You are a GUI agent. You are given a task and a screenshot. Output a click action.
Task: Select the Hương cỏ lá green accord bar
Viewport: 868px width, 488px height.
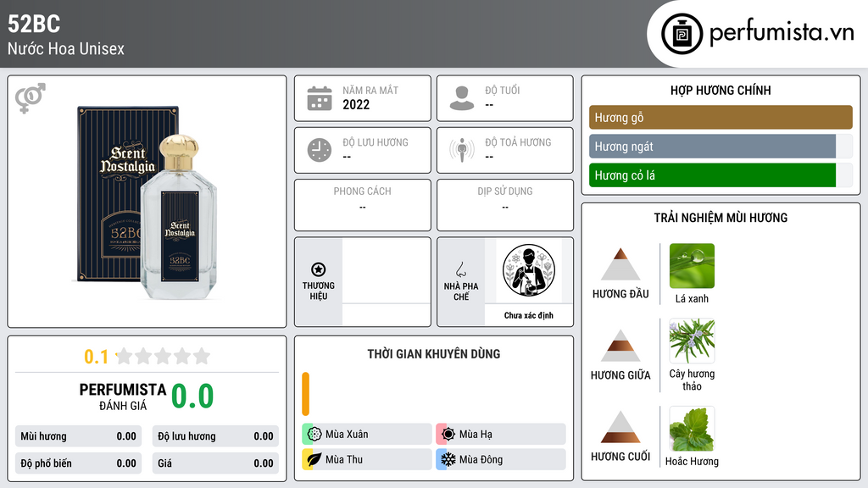(x=721, y=175)
